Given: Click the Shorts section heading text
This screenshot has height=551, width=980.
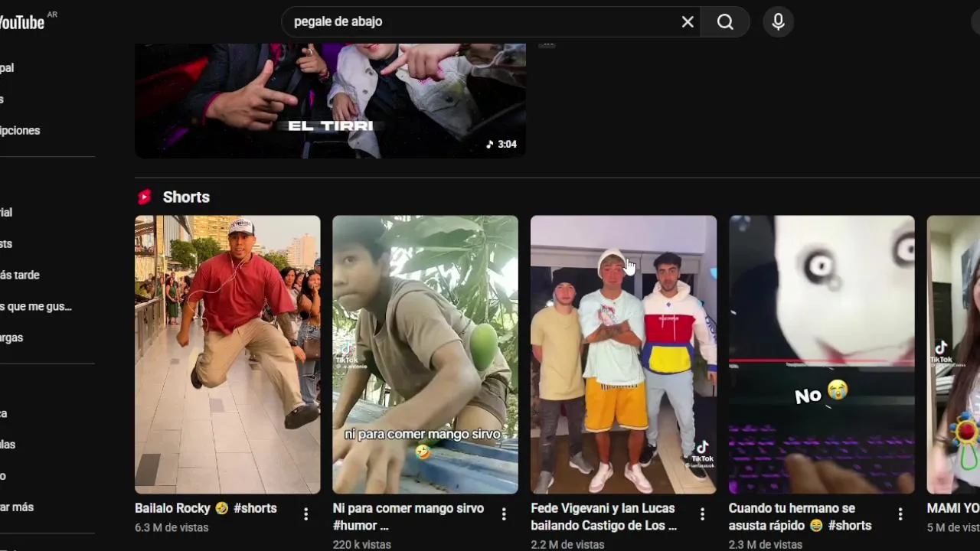Looking at the screenshot, I should tap(186, 197).
